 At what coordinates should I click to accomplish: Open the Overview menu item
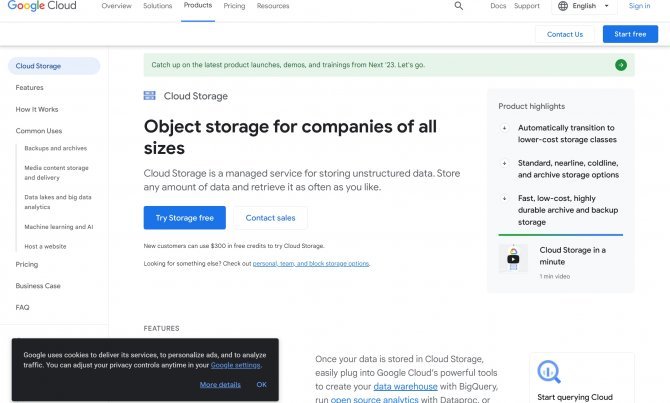click(117, 6)
